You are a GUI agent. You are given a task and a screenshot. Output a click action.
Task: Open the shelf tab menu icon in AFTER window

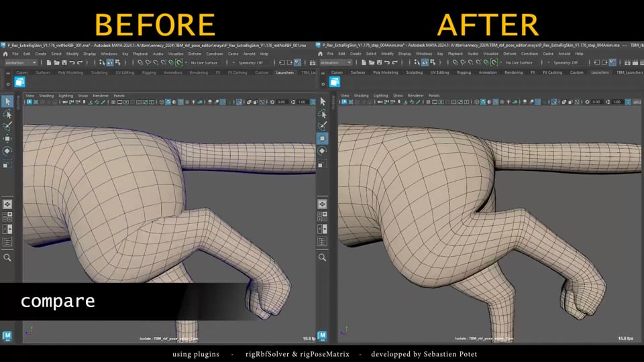(323, 73)
